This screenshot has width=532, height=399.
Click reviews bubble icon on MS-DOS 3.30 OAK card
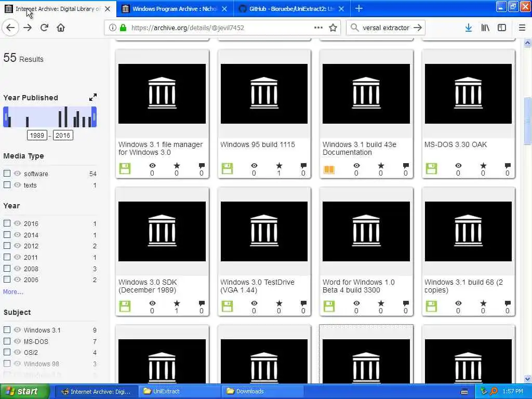(x=508, y=166)
